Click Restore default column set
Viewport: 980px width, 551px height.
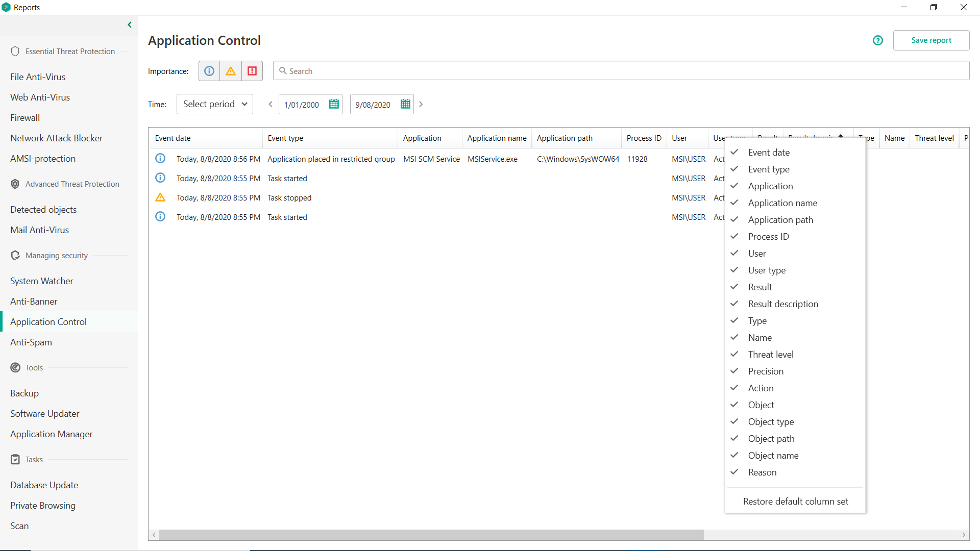[x=795, y=501]
